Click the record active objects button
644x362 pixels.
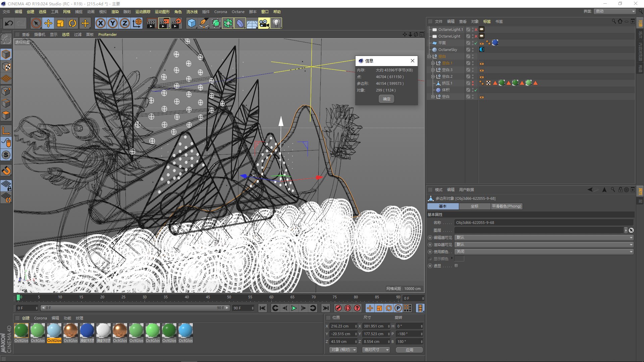338,308
